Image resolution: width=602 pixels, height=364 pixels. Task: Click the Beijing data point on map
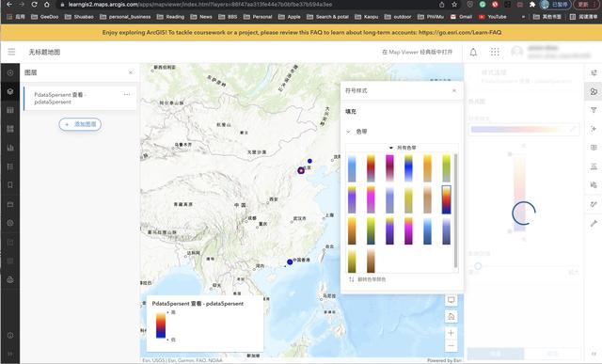(301, 170)
